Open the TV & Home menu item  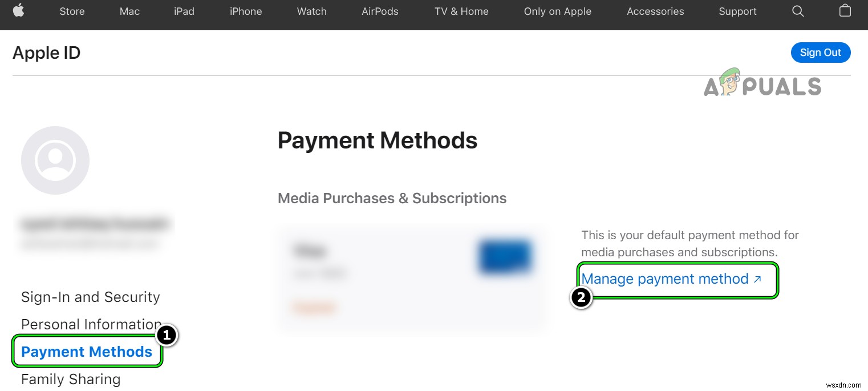point(461,11)
